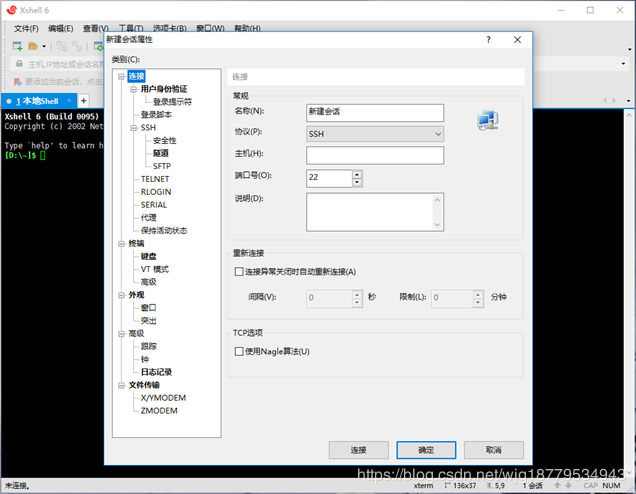This screenshot has height=494, width=636.
Task: Collapse the 连接 tree node
Action: (x=121, y=76)
